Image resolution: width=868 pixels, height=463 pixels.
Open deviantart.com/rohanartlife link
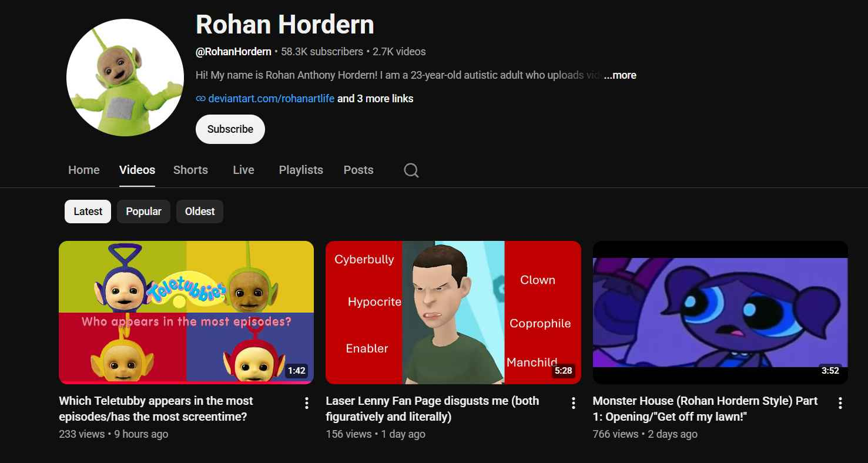[x=272, y=99]
